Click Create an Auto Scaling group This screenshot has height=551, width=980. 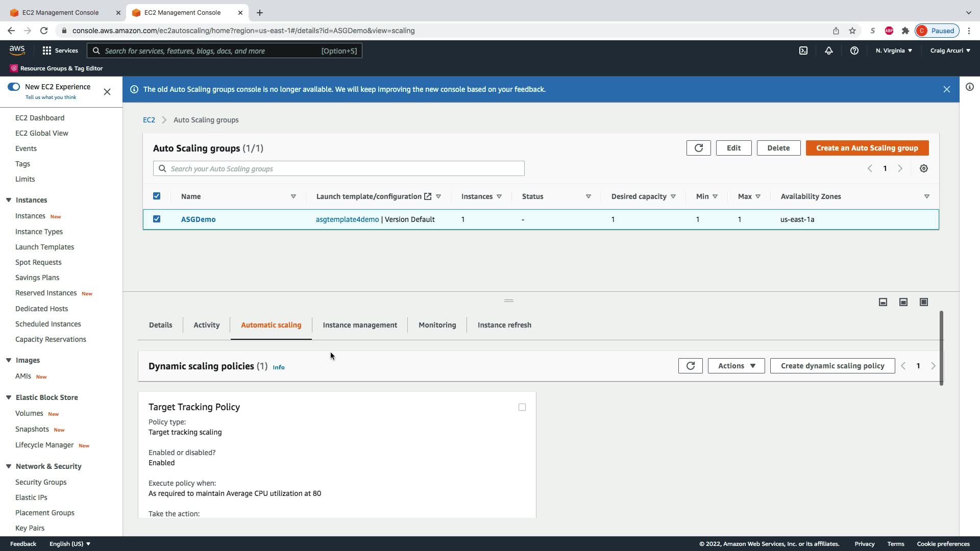[x=867, y=148]
